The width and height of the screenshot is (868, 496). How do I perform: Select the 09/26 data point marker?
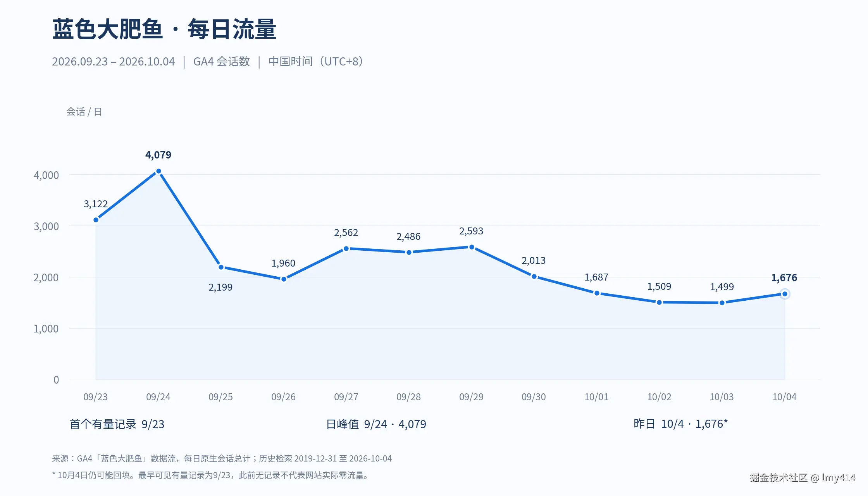284,279
